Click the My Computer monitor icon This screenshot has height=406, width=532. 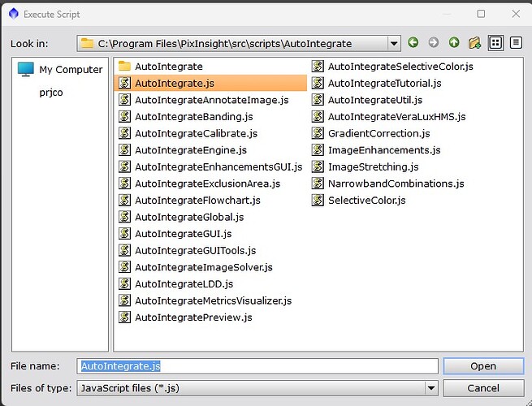26,69
